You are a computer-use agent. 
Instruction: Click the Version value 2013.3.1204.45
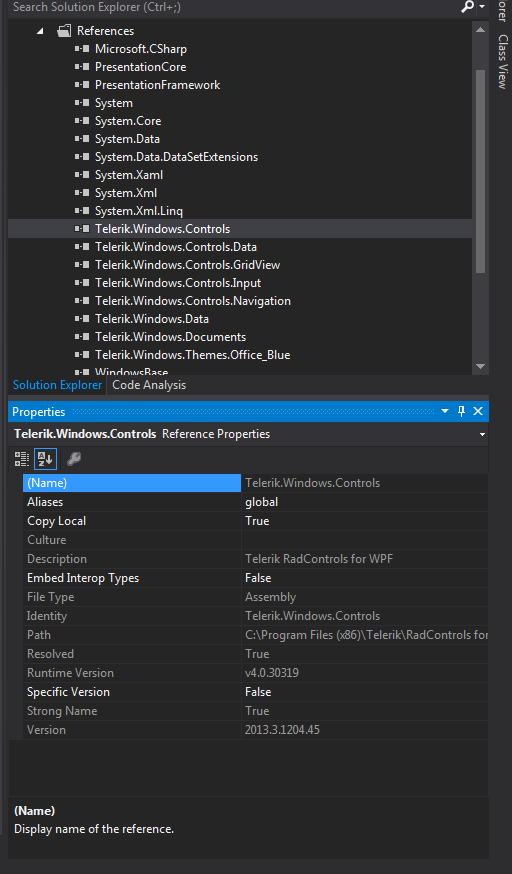tap(282, 730)
